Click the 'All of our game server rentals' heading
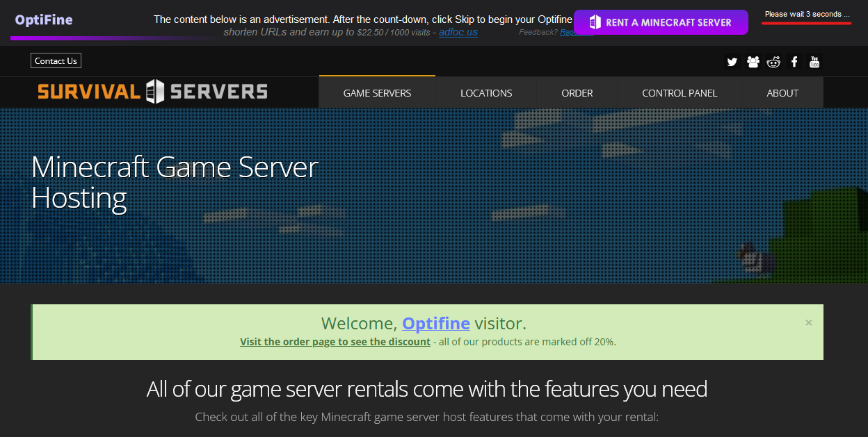Screen dimensions: 868x437 [x=427, y=389]
